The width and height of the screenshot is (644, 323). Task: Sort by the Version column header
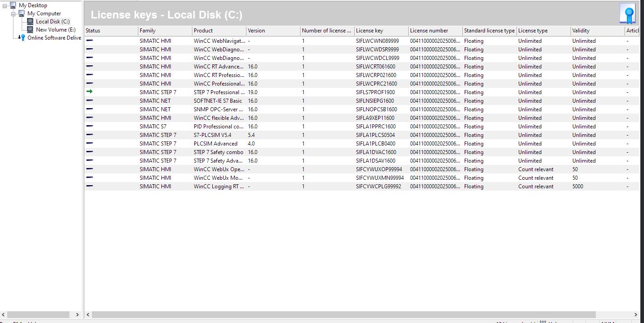pyautogui.click(x=273, y=31)
